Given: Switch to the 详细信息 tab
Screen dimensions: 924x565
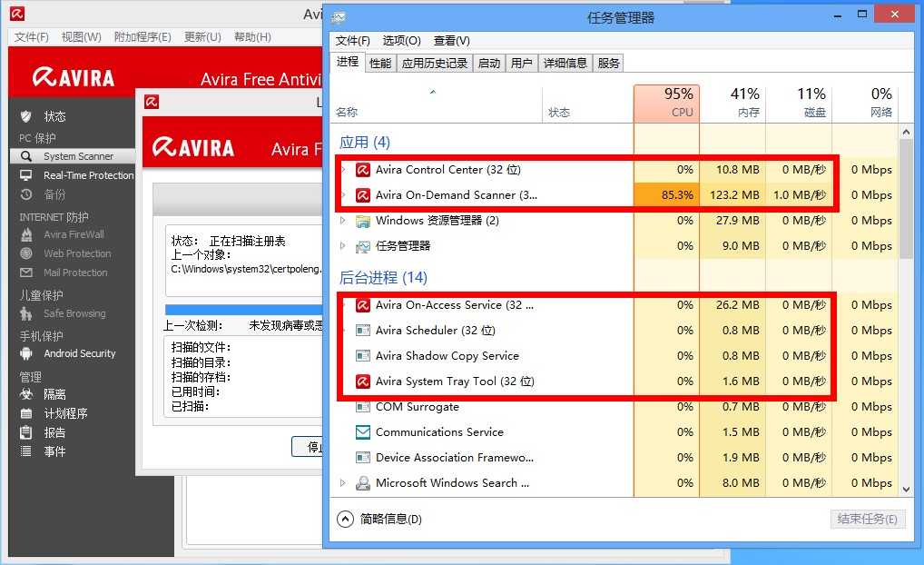Looking at the screenshot, I should click(x=565, y=63).
